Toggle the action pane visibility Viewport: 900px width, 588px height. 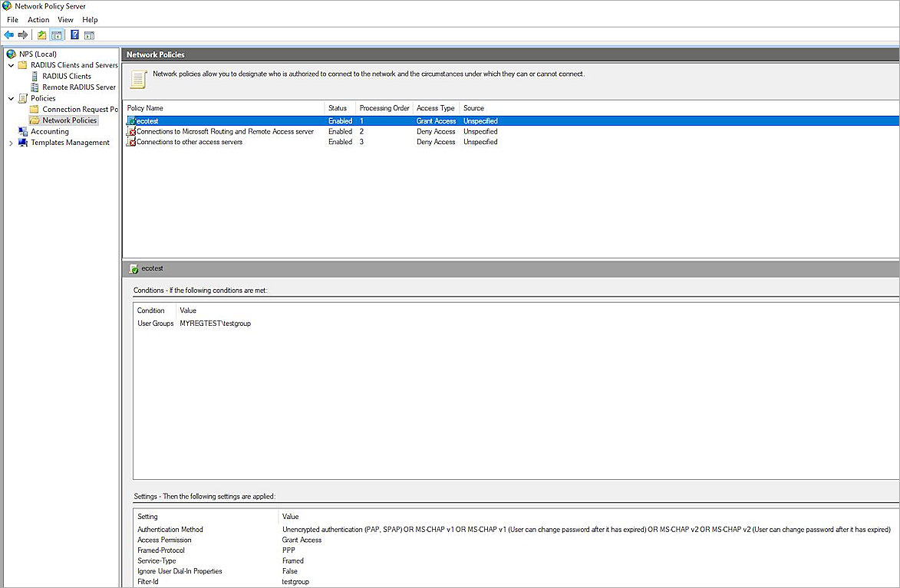pyautogui.click(x=91, y=34)
